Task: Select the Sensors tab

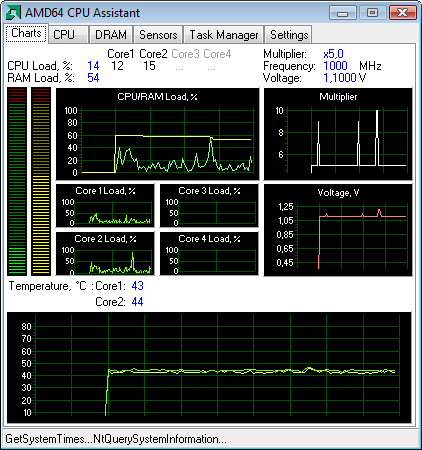Action: pyautogui.click(x=158, y=35)
